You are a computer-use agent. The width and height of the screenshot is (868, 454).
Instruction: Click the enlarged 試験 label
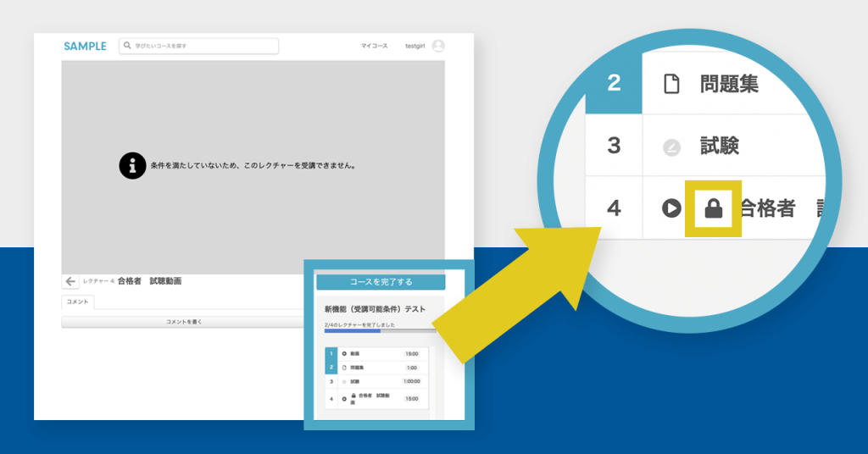click(720, 146)
